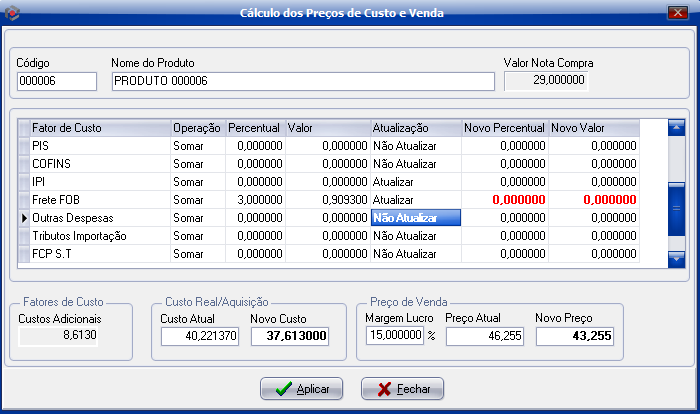Image resolution: width=700 pixels, height=414 pixels.
Task: Select the Atualização cell in IPI row
Action: (415, 182)
